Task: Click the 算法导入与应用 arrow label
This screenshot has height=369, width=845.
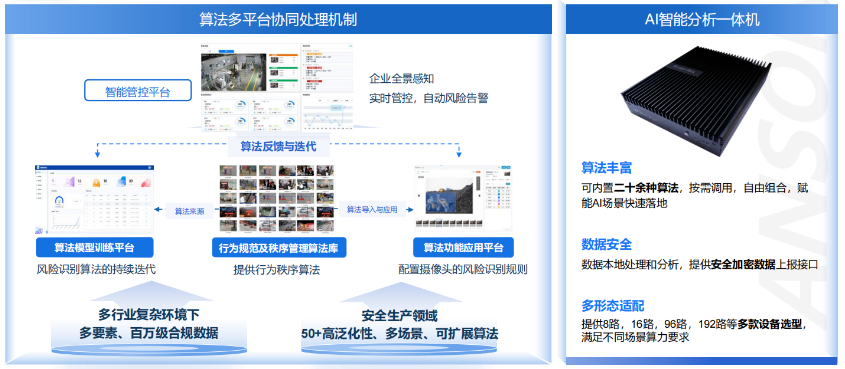Action: 371,210
